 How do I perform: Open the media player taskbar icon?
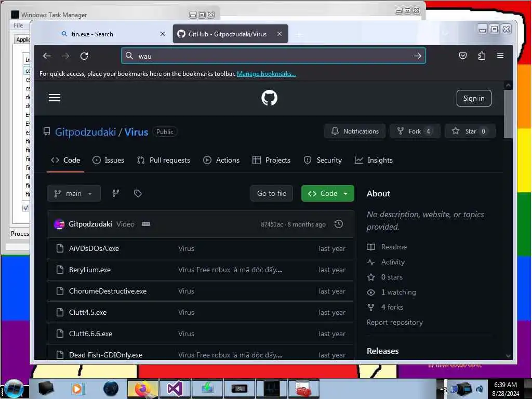click(x=77, y=389)
